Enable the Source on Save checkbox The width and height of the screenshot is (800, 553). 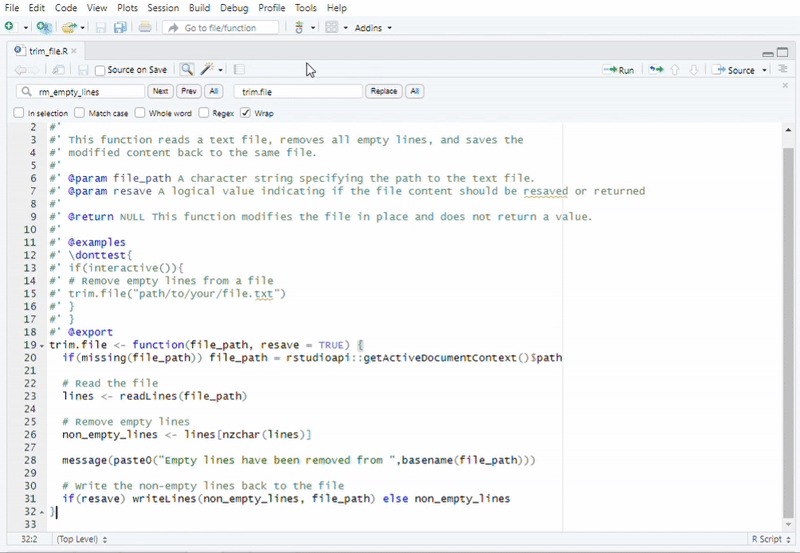click(x=100, y=71)
